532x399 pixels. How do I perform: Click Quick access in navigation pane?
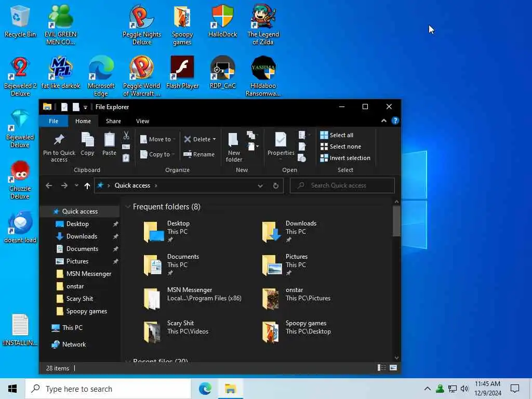[79, 211]
